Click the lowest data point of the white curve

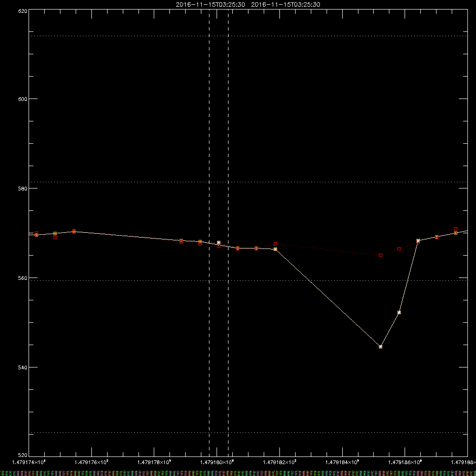click(380, 347)
